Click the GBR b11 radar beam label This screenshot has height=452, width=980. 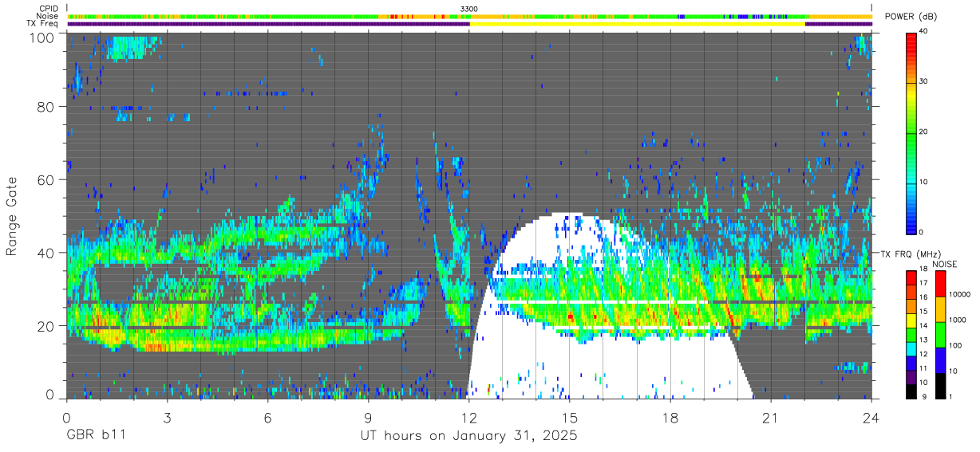pyautogui.click(x=95, y=437)
